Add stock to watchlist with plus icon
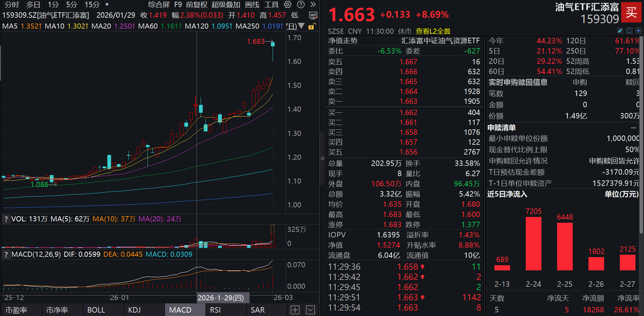Screen dimensions: 644x316 (638, 31)
